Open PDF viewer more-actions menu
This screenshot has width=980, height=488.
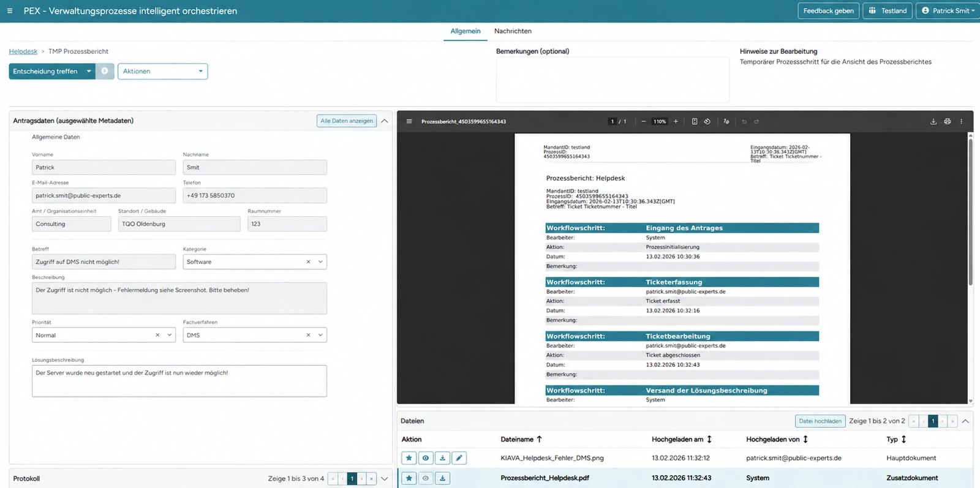tap(961, 121)
